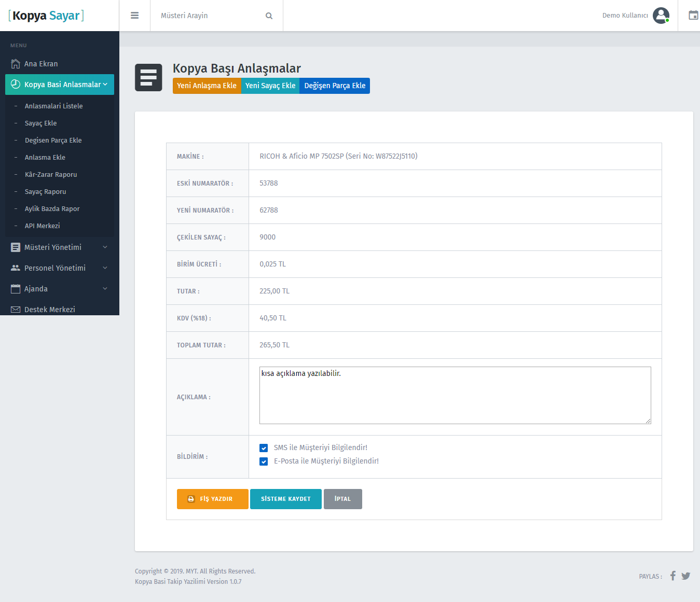700x602 pixels.
Task: Open Kâr-Zarar Raporu submenu item
Action: [51, 175]
